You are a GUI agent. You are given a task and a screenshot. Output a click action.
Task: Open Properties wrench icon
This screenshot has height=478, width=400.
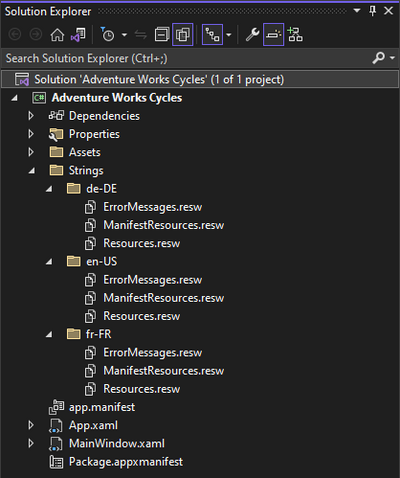pyautogui.click(x=252, y=34)
